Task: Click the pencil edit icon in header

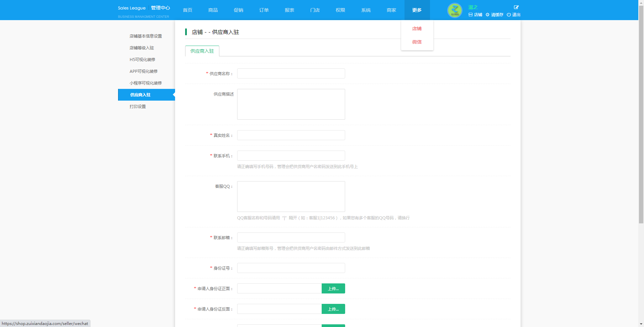Action: (516, 7)
